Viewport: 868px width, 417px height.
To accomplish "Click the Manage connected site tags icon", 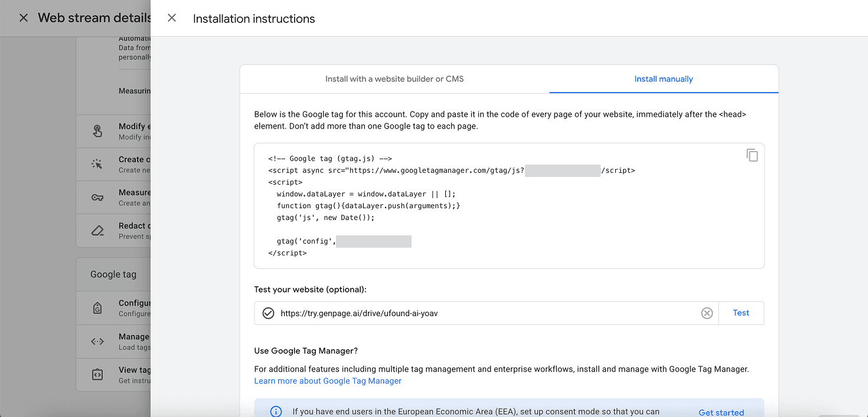I will 98,341.
